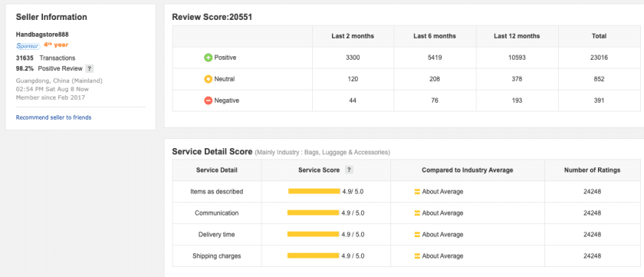644x277 pixels.
Task: Click the negative count 76
Action: click(x=435, y=101)
